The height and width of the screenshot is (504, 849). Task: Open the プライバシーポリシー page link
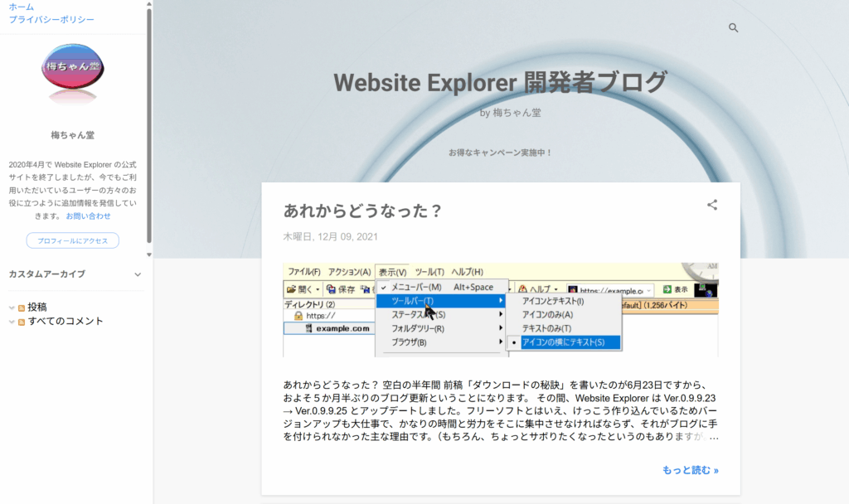click(51, 19)
